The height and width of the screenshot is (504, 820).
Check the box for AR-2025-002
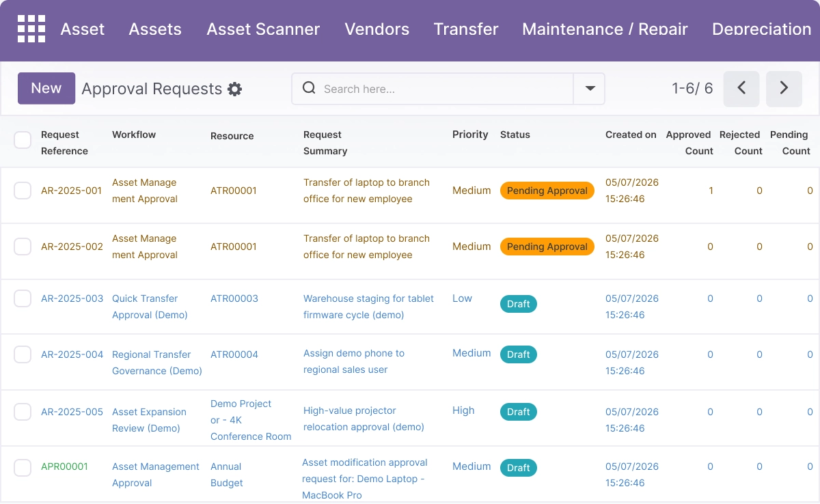23,247
